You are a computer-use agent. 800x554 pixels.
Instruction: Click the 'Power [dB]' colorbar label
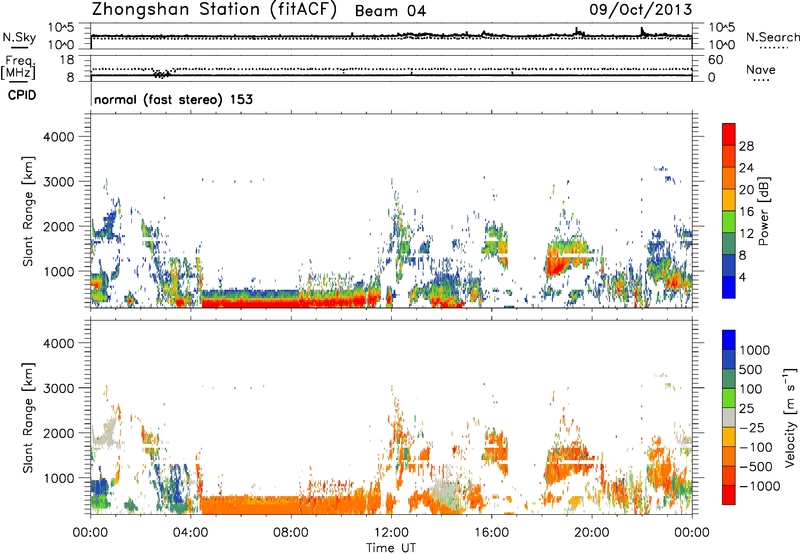click(x=764, y=211)
